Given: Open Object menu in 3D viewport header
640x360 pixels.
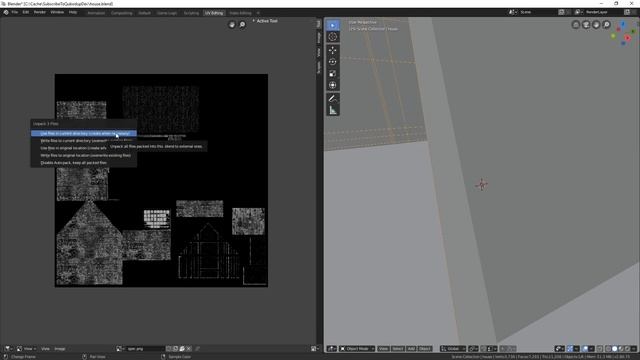Looking at the screenshot, I should point(424,349).
